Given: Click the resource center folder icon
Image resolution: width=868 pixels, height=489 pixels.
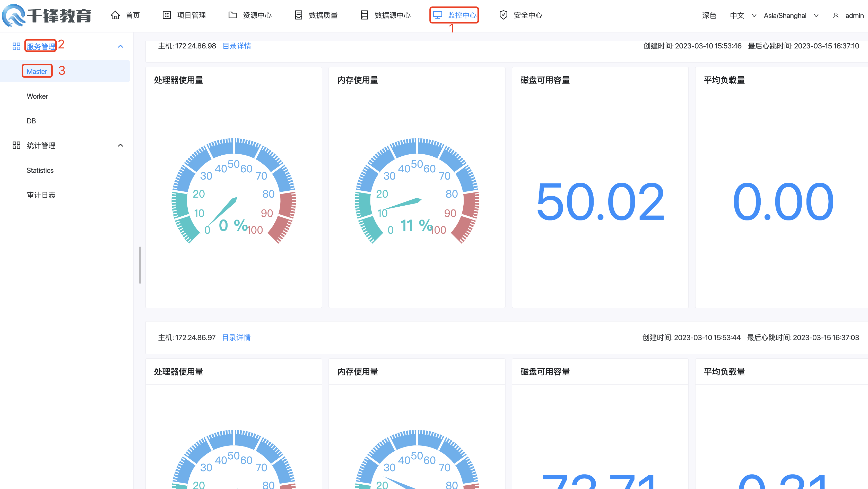Looking at the screenshot, I should pyautogui.click(x=232, y=15).
